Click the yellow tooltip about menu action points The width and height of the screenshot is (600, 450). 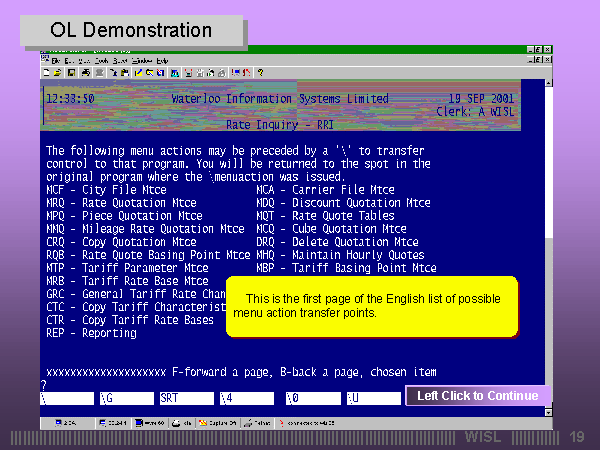point(370,306)
